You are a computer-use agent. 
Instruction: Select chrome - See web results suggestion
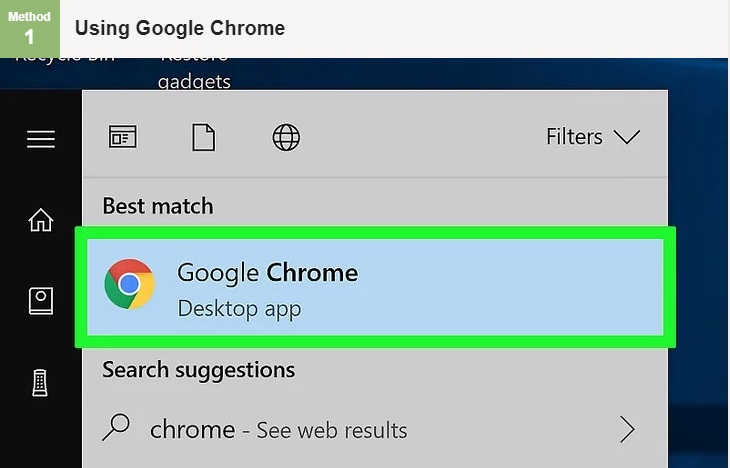(x=368, y=429)
